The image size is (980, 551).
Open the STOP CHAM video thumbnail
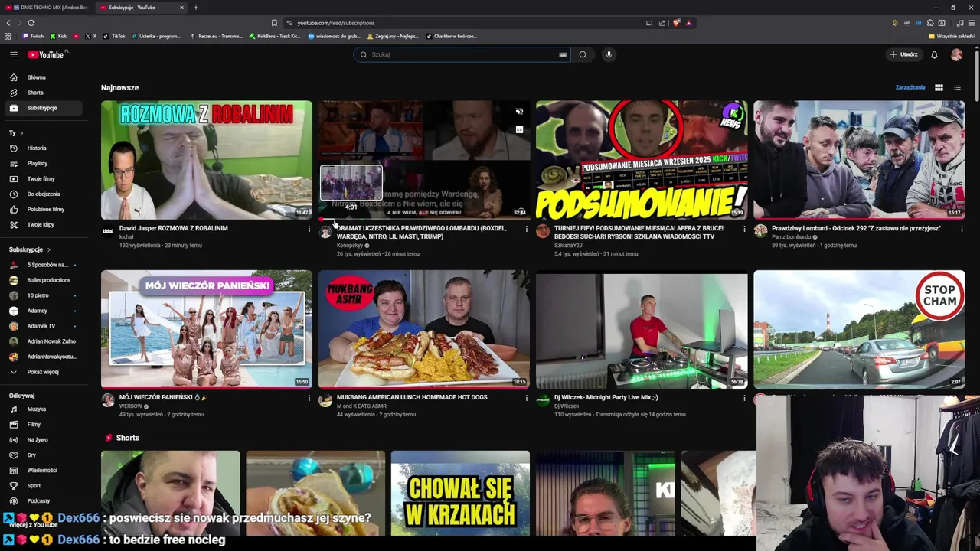click(859, 329)
